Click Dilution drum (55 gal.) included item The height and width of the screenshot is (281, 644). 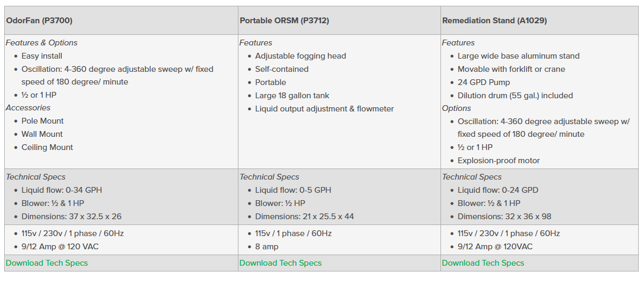[515, 96]
